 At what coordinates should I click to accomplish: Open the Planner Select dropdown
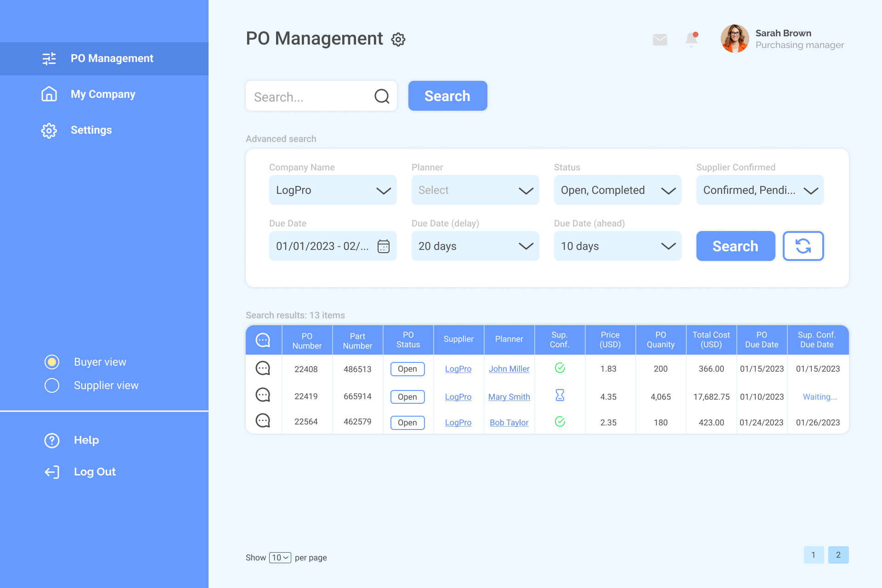475,190
